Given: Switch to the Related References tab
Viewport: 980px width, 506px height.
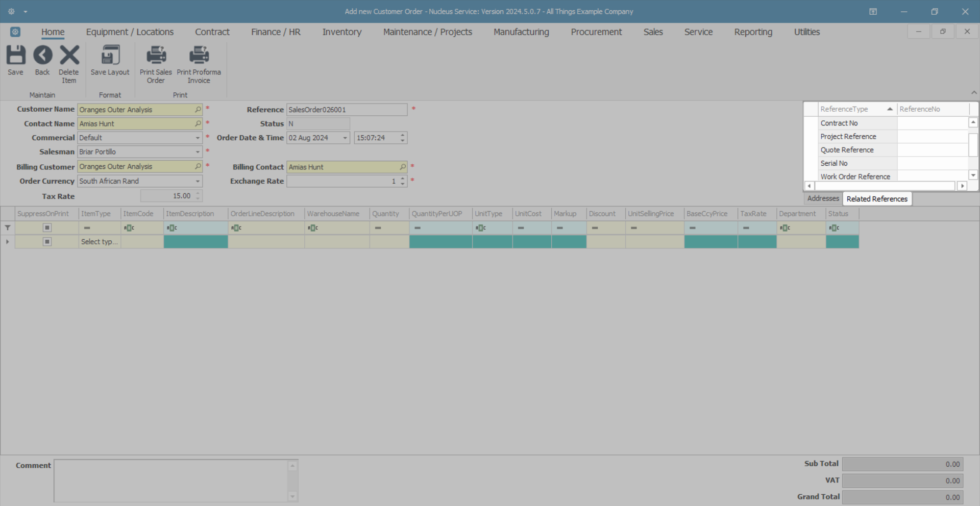Looking at the screenshot, I should pyautogui.click(x=877, y=198).
